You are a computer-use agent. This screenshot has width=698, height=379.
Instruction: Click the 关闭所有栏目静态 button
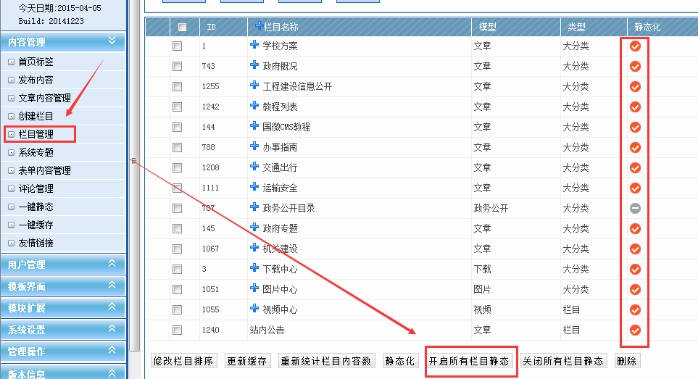[x=562, y=361]
